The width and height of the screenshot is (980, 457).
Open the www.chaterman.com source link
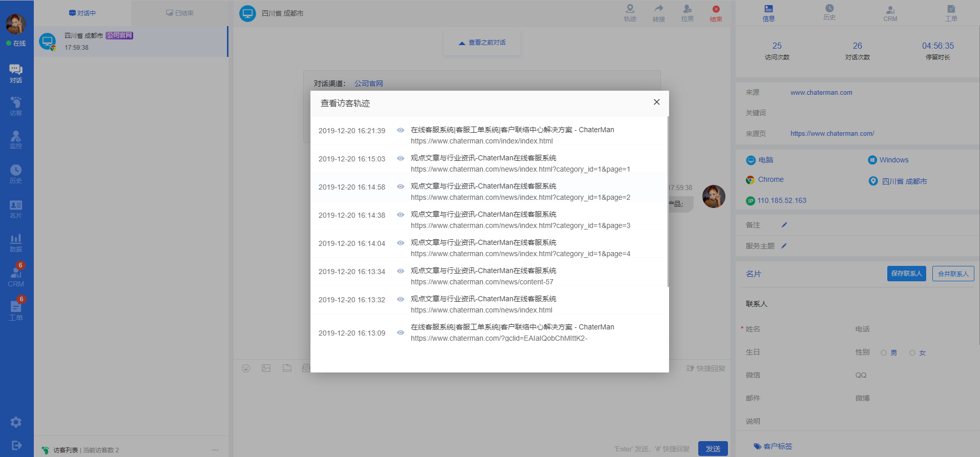tap(821, 93)
